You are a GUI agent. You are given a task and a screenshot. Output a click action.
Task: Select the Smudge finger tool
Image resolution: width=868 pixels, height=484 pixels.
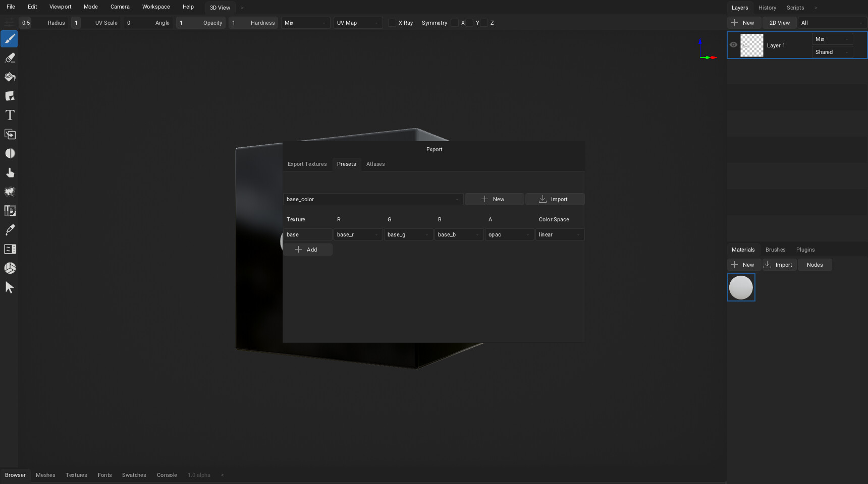click(10, 172)
